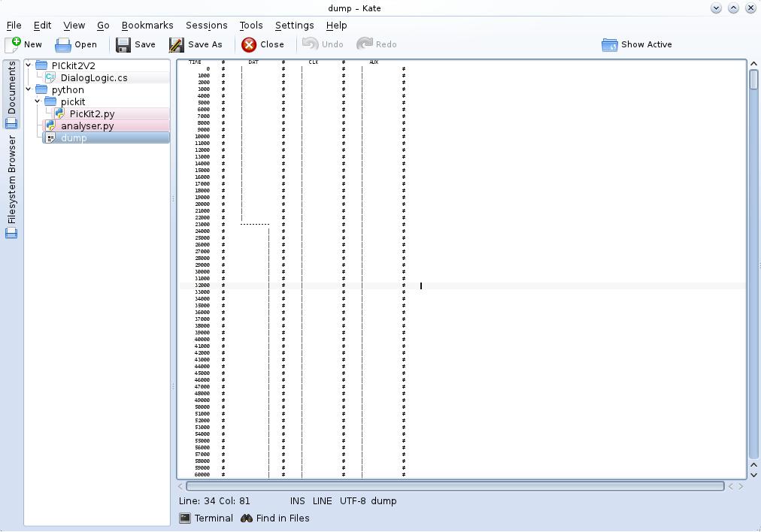Image resolution: width=761 pixels, height=532 pixels.
Task: Click the New document icon
Action: click(x=14, y=44)
